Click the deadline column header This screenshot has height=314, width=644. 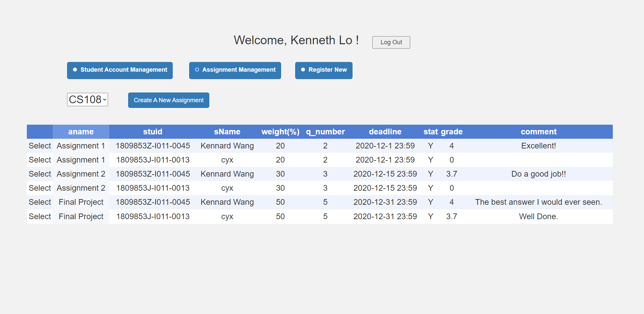coord(385,132)
